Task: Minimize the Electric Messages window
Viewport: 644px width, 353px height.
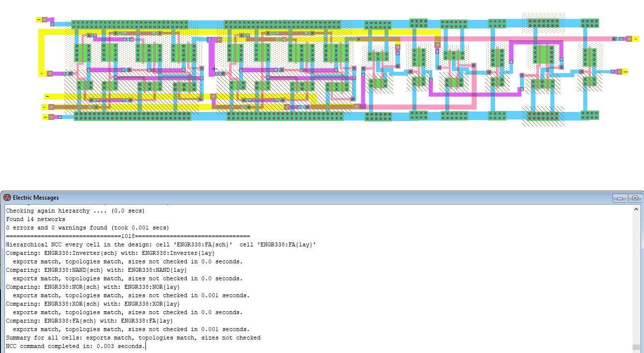Action: 620,198
